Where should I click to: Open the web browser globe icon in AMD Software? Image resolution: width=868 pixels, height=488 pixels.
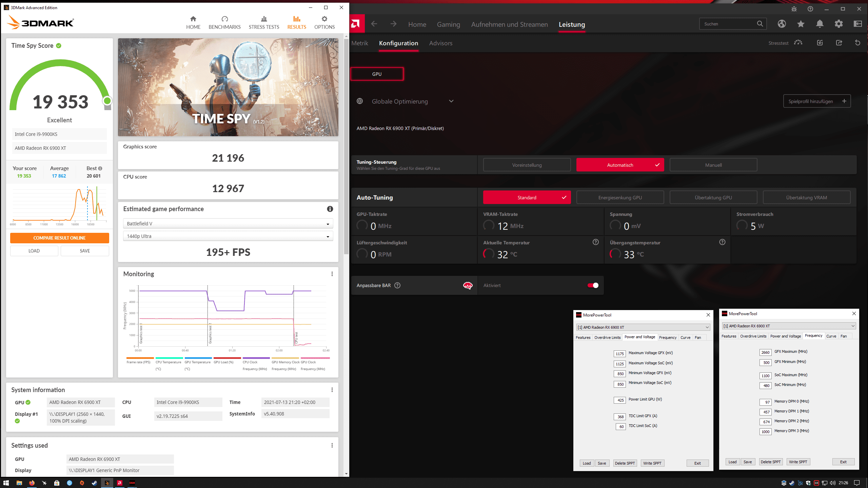pos(782,24)
